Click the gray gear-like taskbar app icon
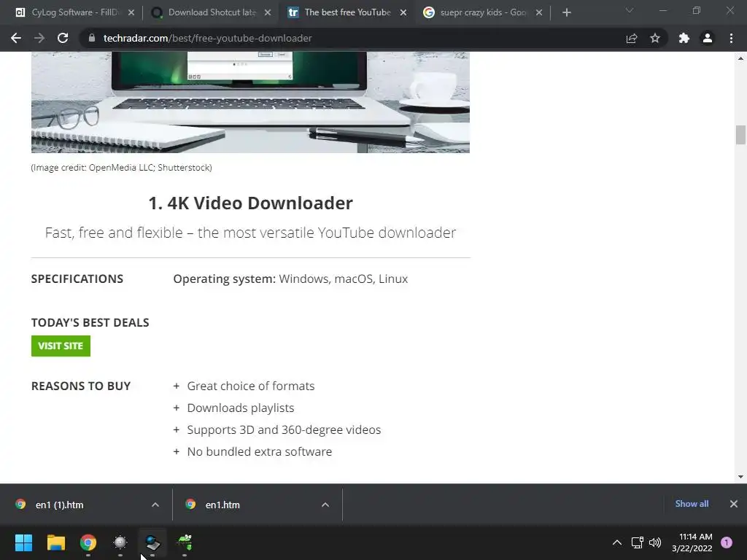This screenshot has height=560, width=747. point(120,542)
